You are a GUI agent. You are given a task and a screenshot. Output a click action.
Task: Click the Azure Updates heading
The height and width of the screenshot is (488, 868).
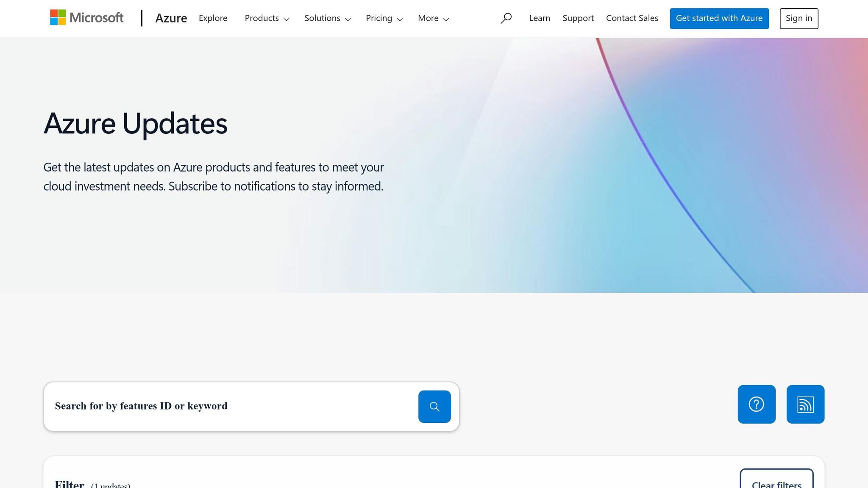(x=136, y=124)
